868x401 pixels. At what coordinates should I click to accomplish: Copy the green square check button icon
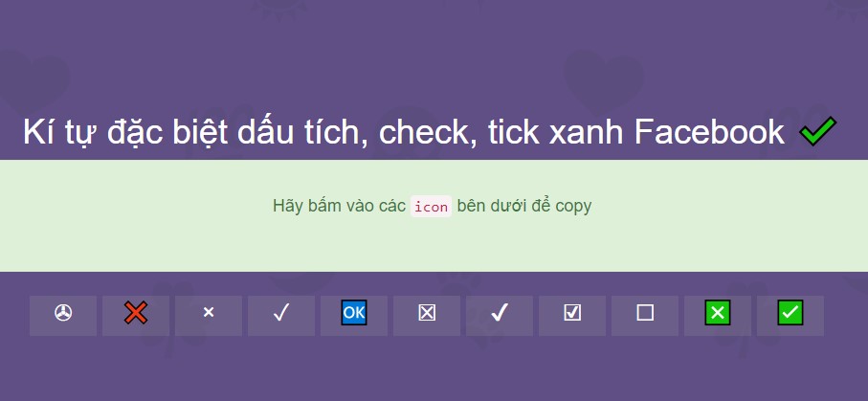point(790,313)
